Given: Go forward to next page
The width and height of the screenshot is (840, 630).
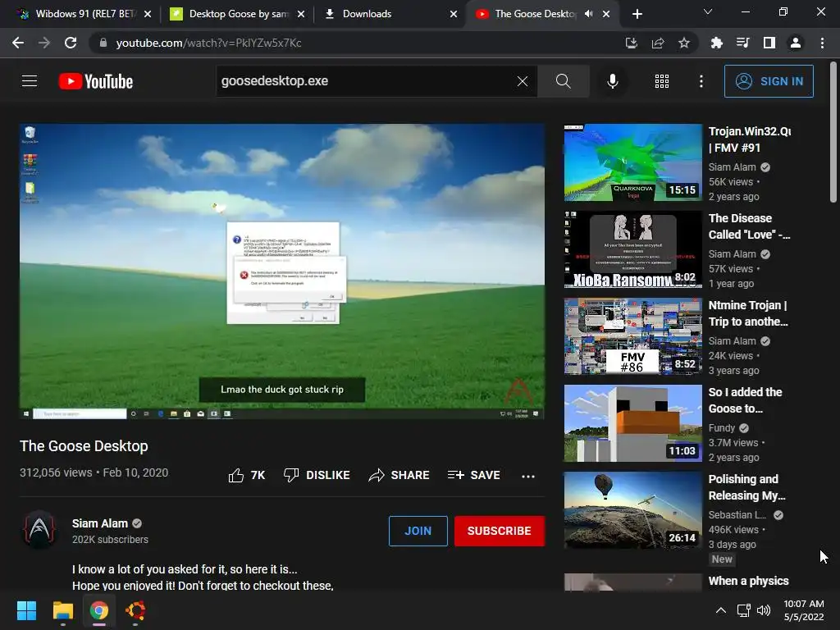Looking at the screenshot, I should point(44,43).
